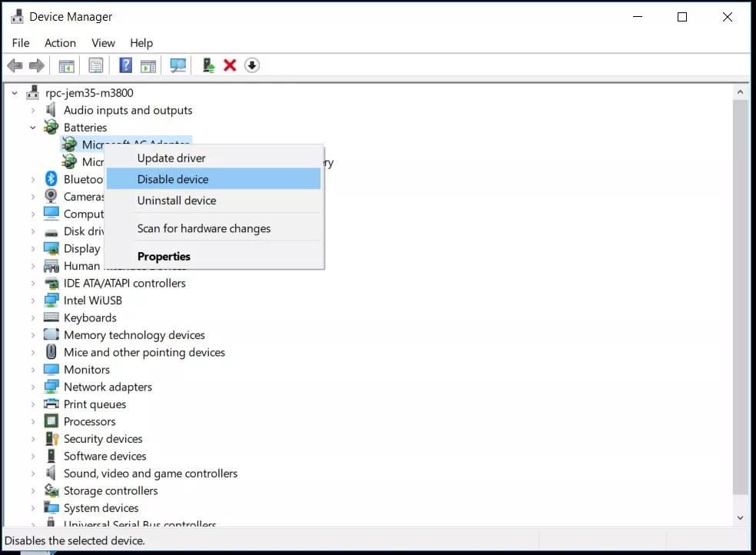Click Scan for hardware changes toolbar icon
This screenshot has width=756, height=555.
coord(178,65)
